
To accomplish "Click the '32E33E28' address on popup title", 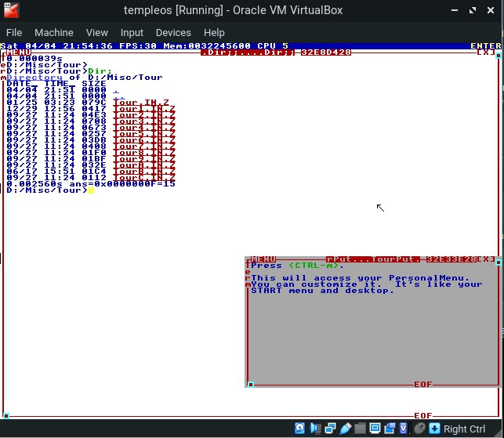I will (451, 259).
